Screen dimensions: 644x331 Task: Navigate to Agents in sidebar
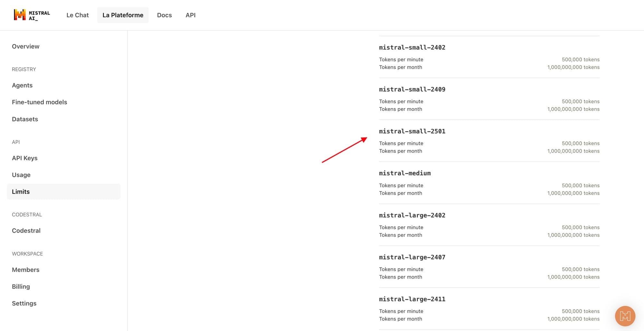point(22,85)
